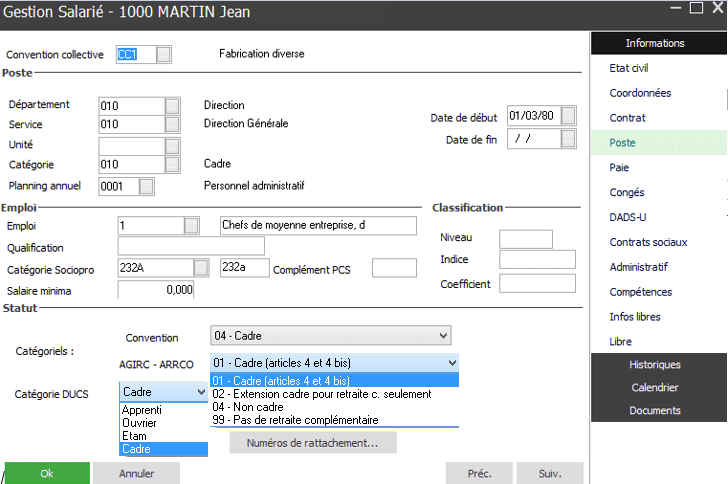Open lookup button next to Département field
728x484 pixels.
point(172,106)
